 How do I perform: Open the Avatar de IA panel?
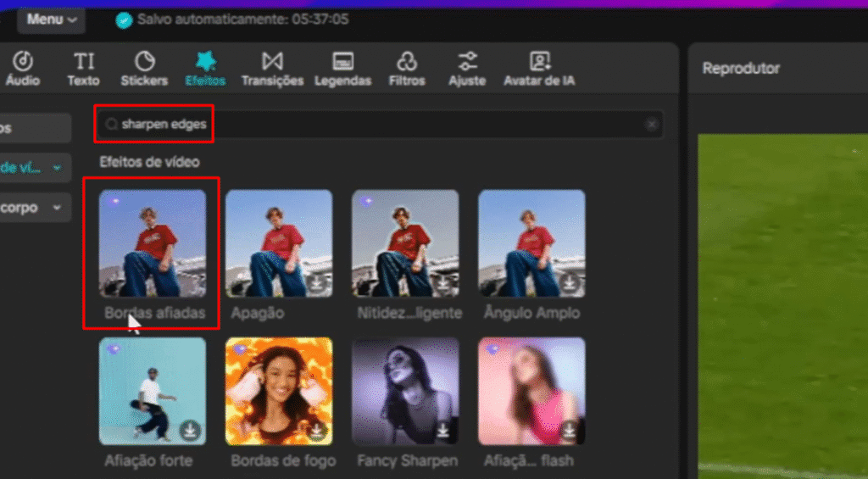pyautogui.click(x=539, y=62)
